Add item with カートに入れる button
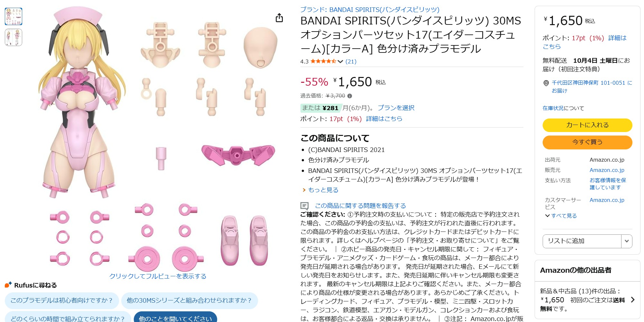 pos(587,125)
